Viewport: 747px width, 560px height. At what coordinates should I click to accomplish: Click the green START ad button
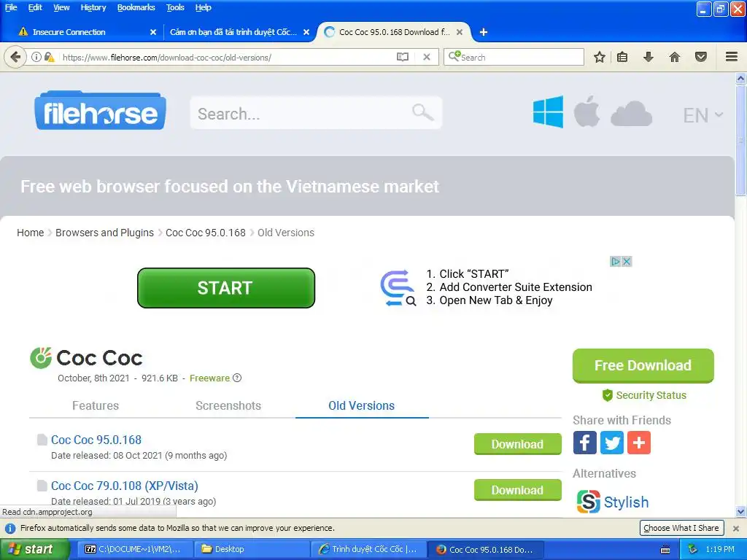pyautogui.click(x=226, y=288)
